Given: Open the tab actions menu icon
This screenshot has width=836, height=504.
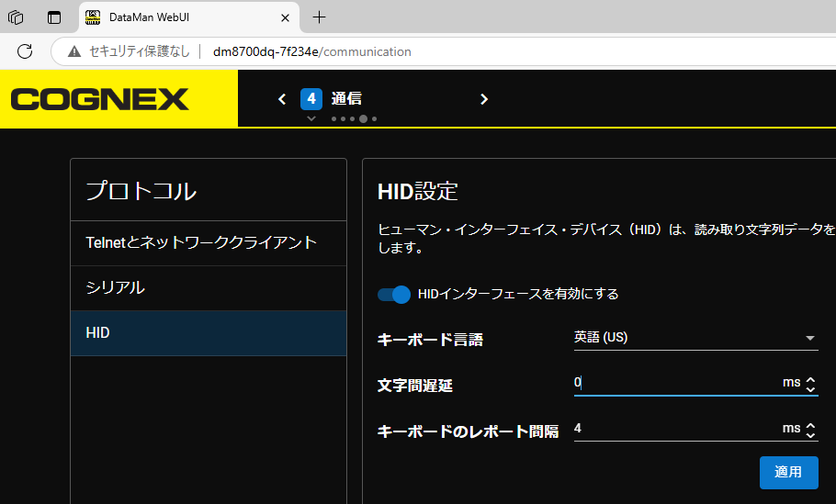Looking at the screenshot, I should (54, 17).
